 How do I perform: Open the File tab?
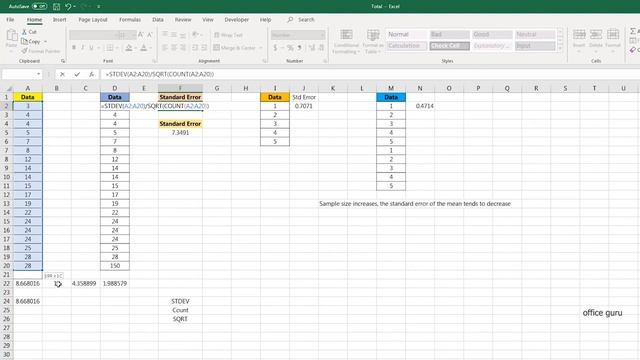10,20
